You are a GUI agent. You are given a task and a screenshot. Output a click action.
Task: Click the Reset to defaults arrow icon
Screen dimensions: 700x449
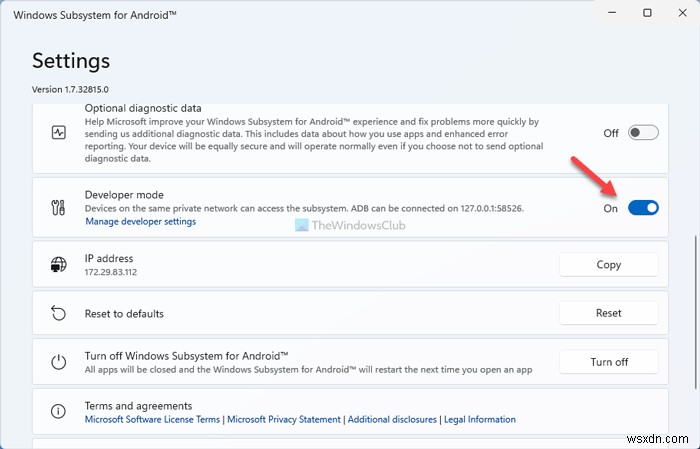tap(57, 313)
